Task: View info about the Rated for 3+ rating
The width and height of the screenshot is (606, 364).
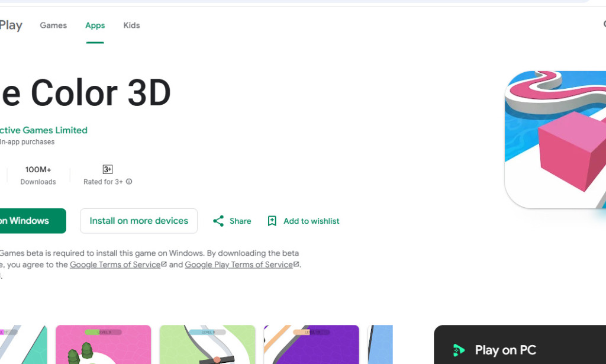Action: [128, 182]
